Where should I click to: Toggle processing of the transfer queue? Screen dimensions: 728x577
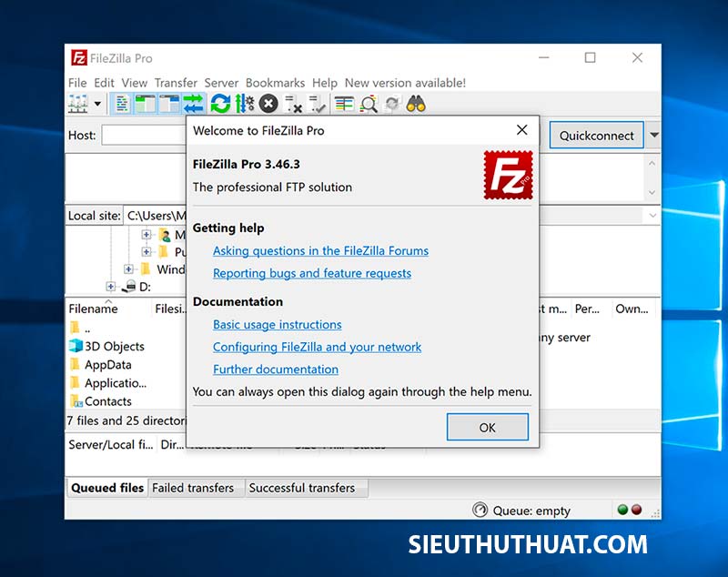(244, 104)
